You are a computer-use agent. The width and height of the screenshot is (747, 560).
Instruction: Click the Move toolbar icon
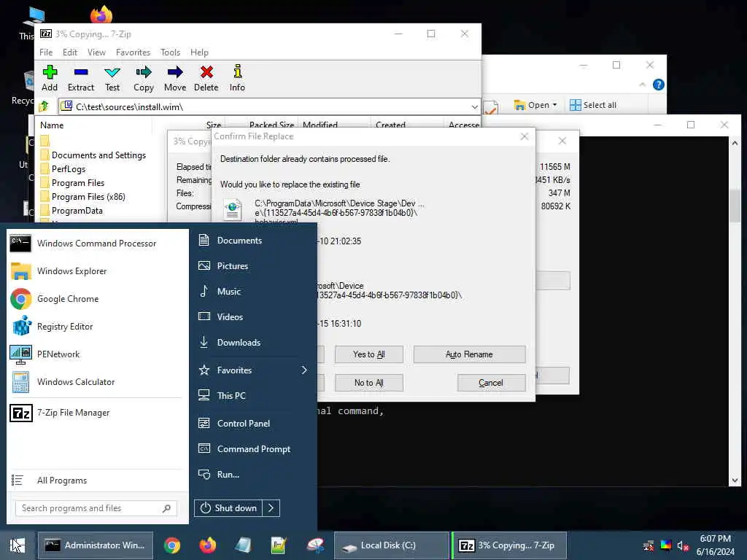tap(175, 78)
